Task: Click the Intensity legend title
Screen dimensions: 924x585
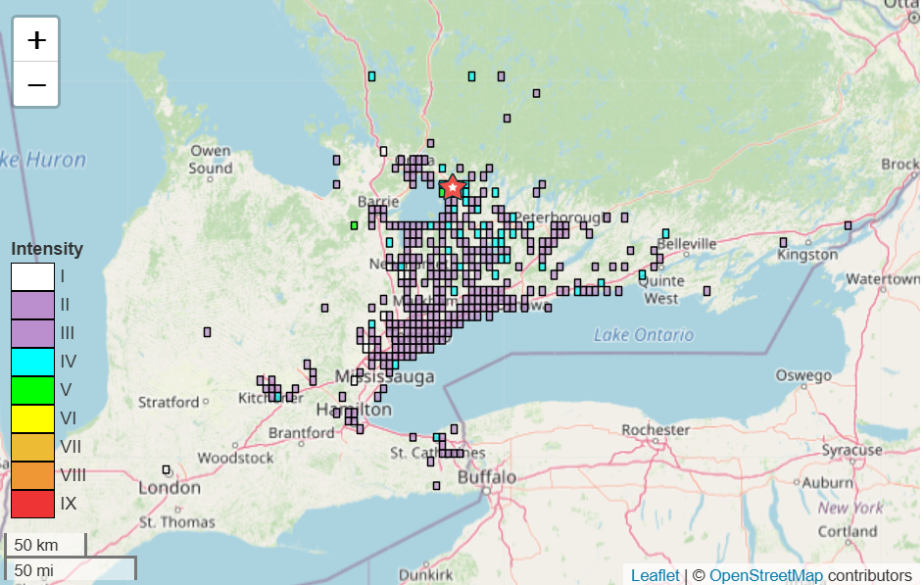Action: (47, 249)
